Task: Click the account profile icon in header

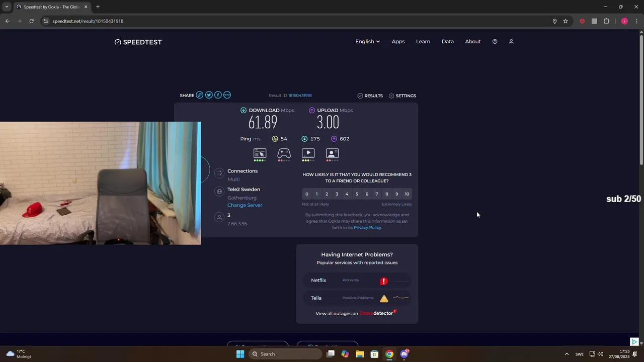Action: click(511, 42)
